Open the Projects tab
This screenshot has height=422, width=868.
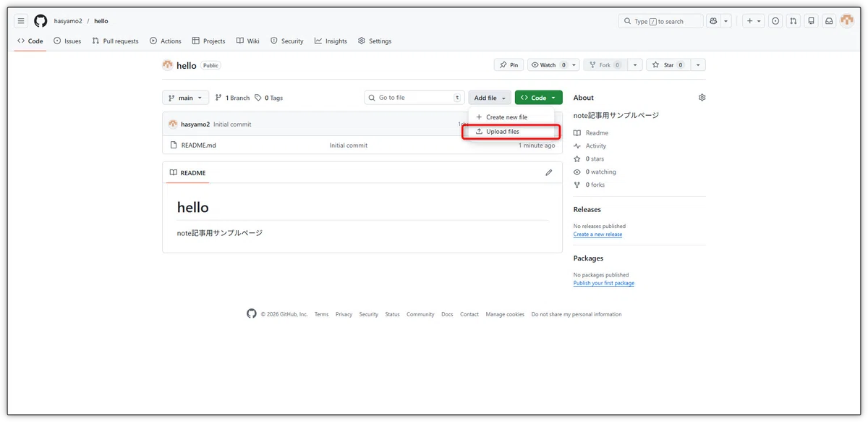pyautogui.click(x=209, y=41)
